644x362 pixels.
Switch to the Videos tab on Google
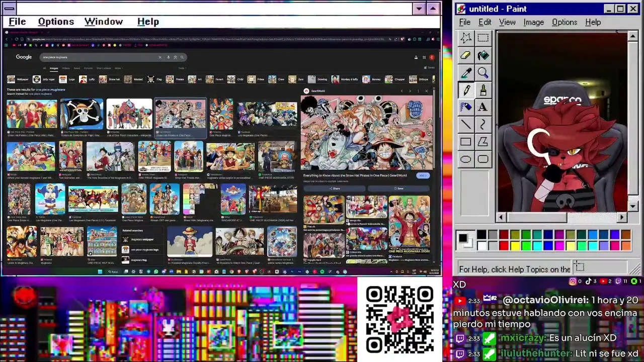(x=66, y=68)
